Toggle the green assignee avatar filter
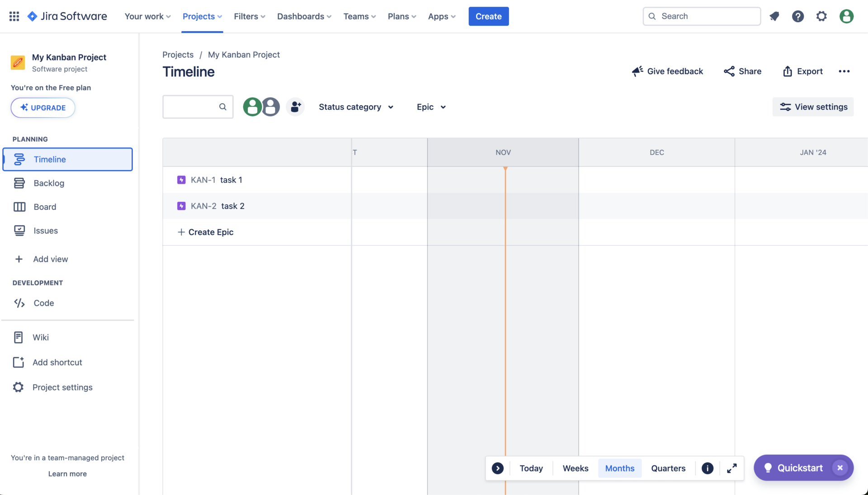Image resolution: width=868 pixels, height=495 pixels. pyautogui.click(x=252, y=107)
